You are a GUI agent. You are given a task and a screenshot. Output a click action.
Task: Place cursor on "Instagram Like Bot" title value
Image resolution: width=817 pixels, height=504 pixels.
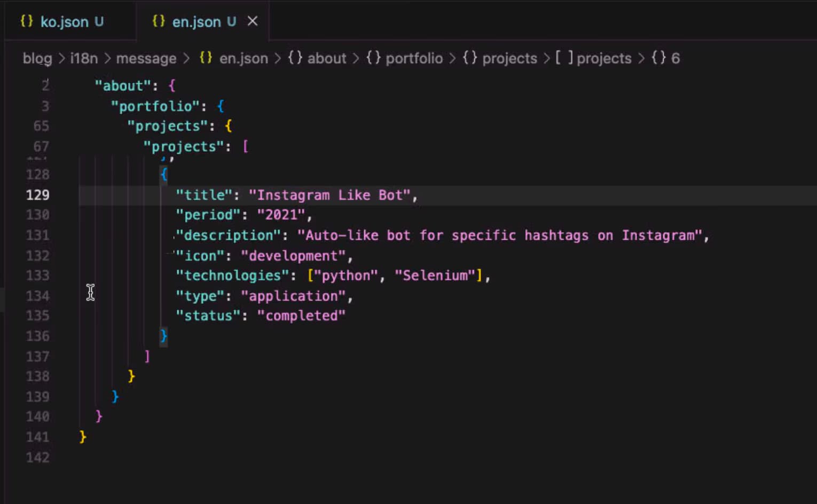coord(329,195)
